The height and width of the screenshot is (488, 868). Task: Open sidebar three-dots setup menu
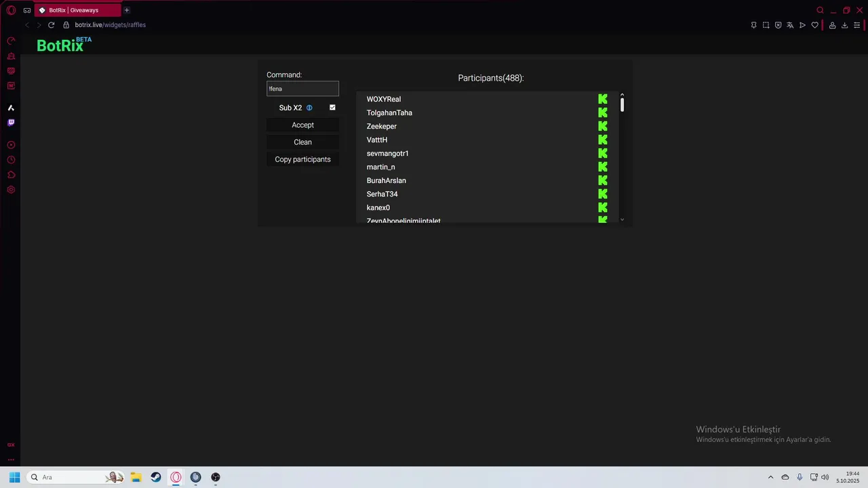(11, 460)
